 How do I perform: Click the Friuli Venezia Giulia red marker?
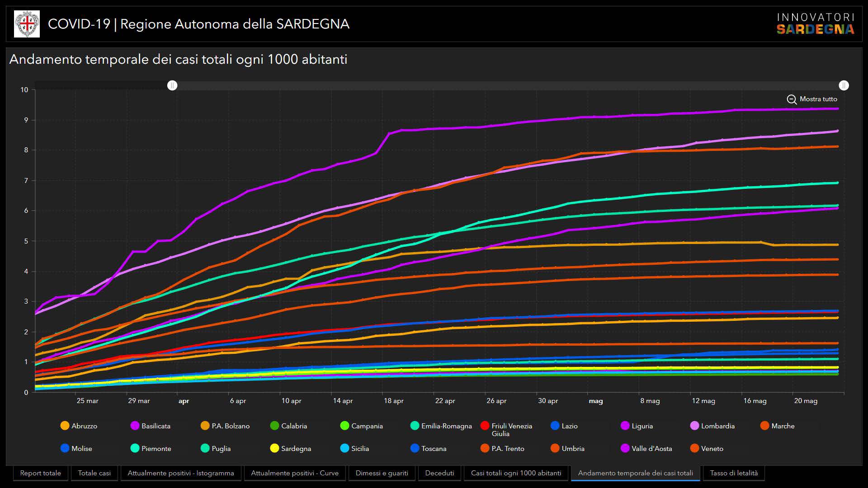coord(485,426)
